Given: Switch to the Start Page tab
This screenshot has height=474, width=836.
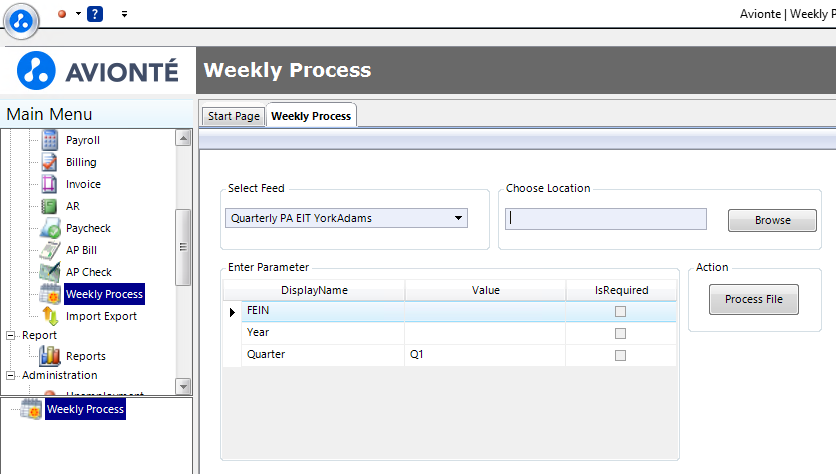Looking at the screenshot, I should click(x=234, y=116).
